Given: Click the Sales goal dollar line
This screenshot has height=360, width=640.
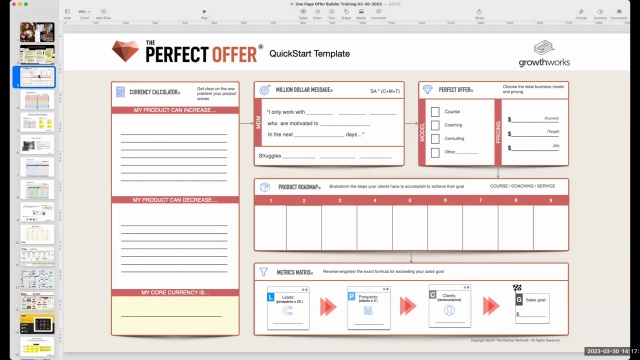Looking at the screenshot, I should click(x=531, y=314).
